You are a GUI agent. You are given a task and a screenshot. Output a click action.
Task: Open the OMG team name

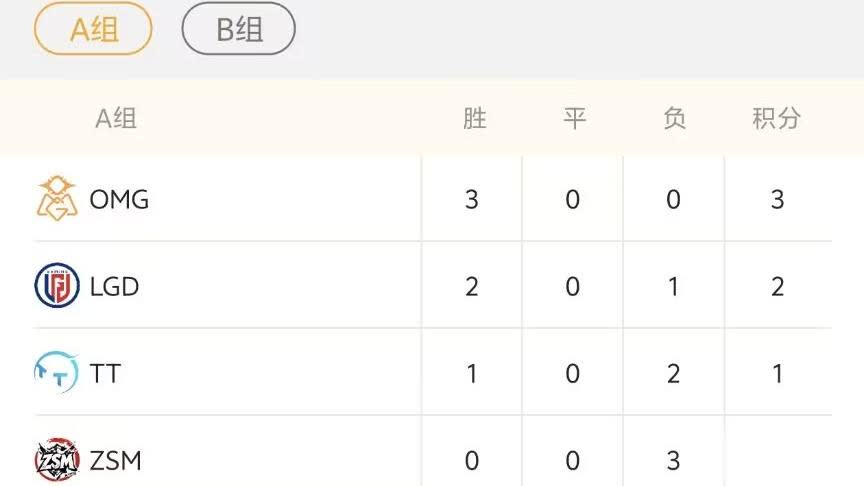[x=119, y=199]
